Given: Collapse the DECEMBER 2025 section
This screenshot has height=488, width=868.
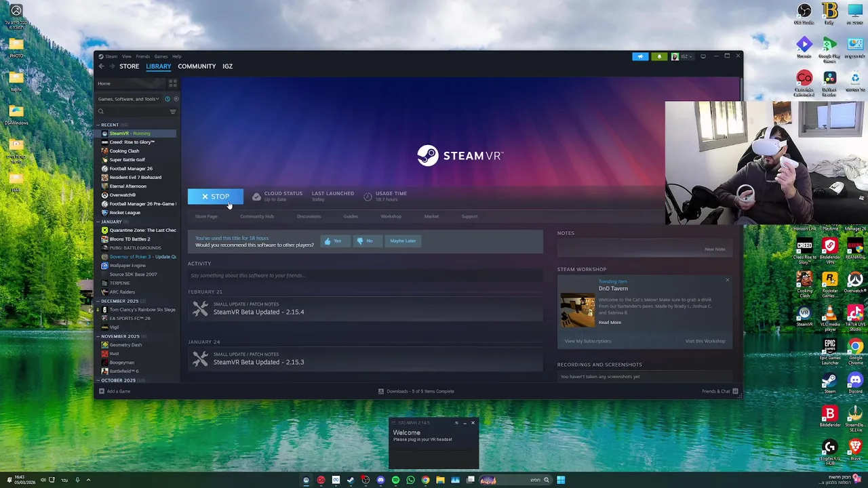Looking at the screenshot, I should pyautogui.click(x=98, y=301).
